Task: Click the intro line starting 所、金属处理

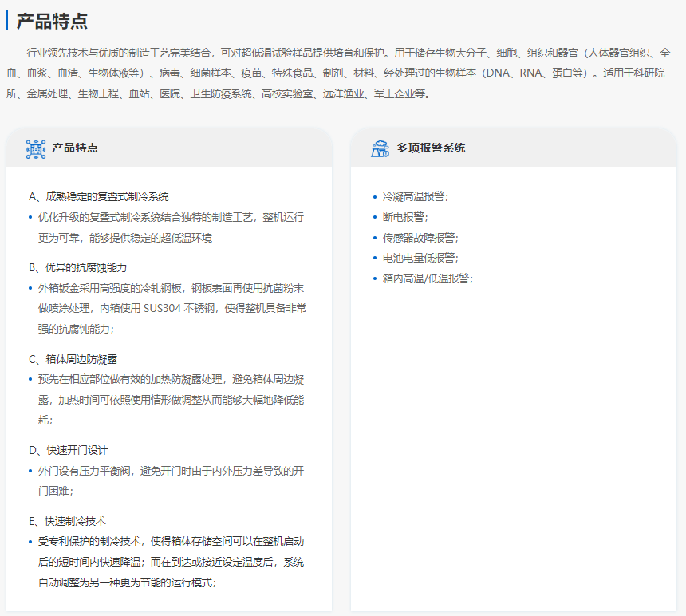Action: tap(219, 93)
